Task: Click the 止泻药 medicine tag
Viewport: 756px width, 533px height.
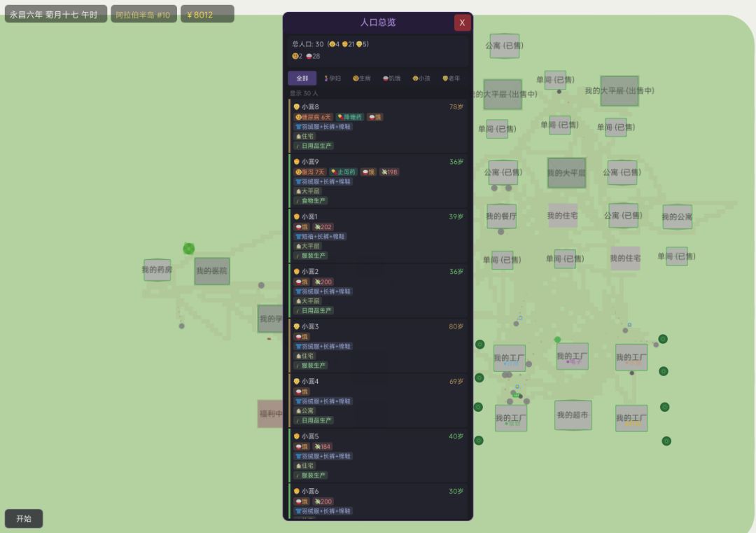Action: click(343, 172)
